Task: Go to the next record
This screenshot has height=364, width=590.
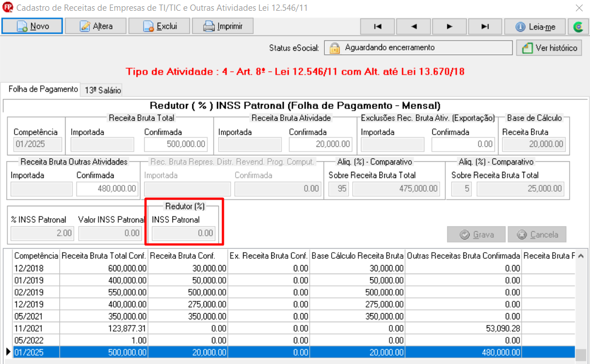Action: 450,27
